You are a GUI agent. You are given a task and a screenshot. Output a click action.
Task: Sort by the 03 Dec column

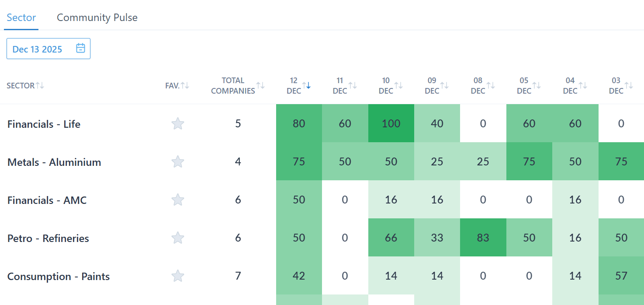629,85
